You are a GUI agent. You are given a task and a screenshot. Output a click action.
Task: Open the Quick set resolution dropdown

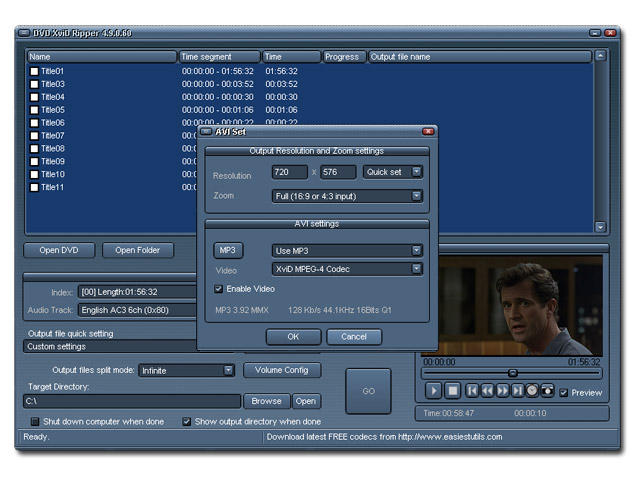[x=416, y=172]
